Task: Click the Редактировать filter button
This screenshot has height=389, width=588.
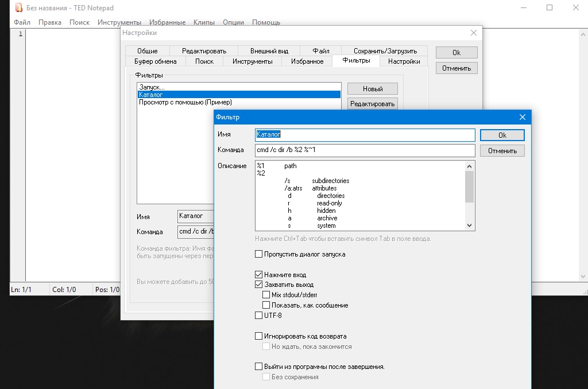Action: [x=372, y=104]
